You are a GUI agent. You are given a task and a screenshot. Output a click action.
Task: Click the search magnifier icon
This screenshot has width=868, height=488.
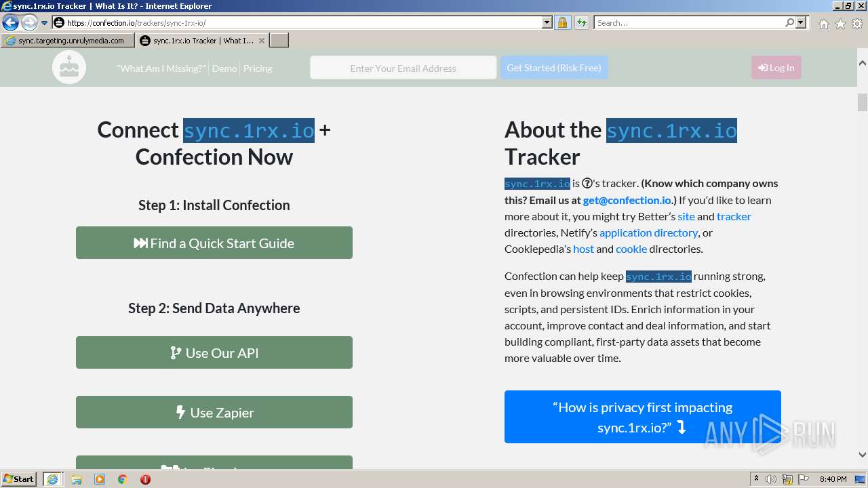click(x=789, y=23)
